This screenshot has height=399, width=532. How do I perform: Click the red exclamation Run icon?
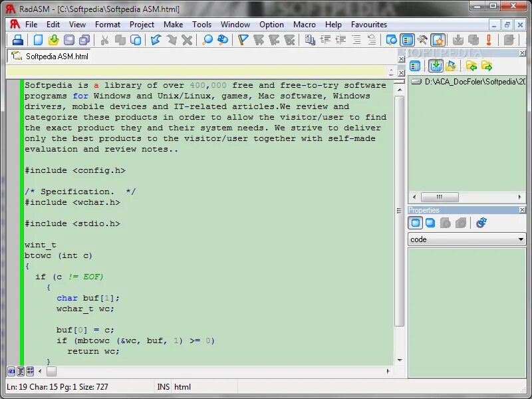[x=489, y=40]
